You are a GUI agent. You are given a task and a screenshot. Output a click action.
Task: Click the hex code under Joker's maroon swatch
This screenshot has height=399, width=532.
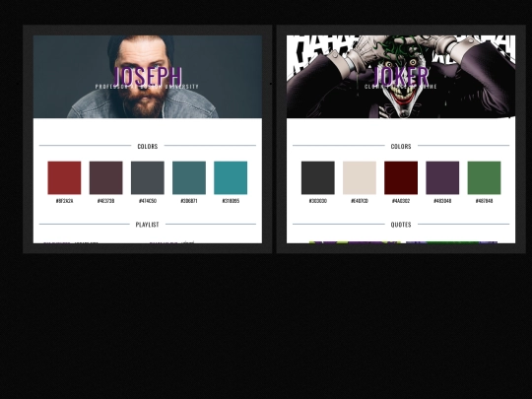pos(401,201)
